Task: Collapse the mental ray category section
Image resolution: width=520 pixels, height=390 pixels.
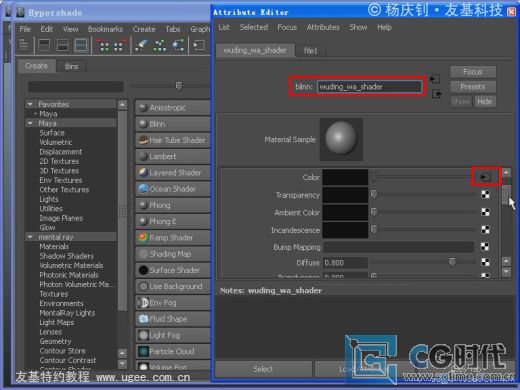Action: [x=30, y=237]
